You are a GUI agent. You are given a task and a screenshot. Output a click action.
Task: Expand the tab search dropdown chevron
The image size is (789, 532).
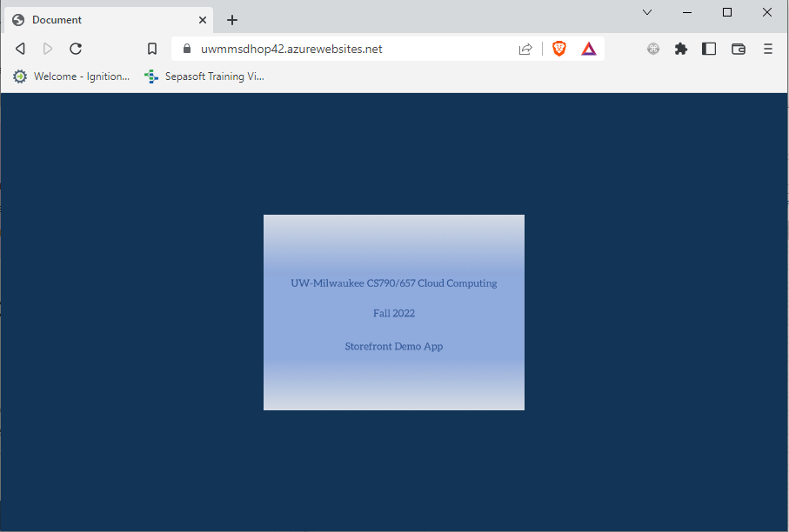click(647, 12)
